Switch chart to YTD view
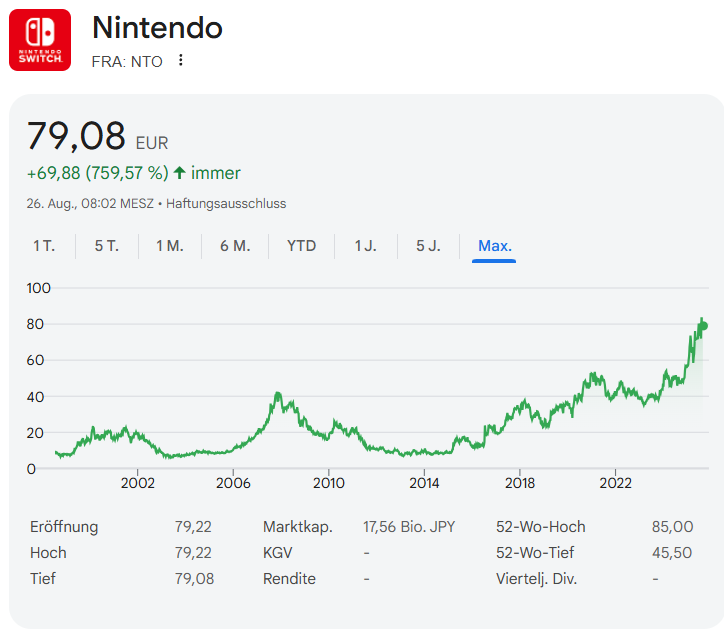 tap(301, 246)
